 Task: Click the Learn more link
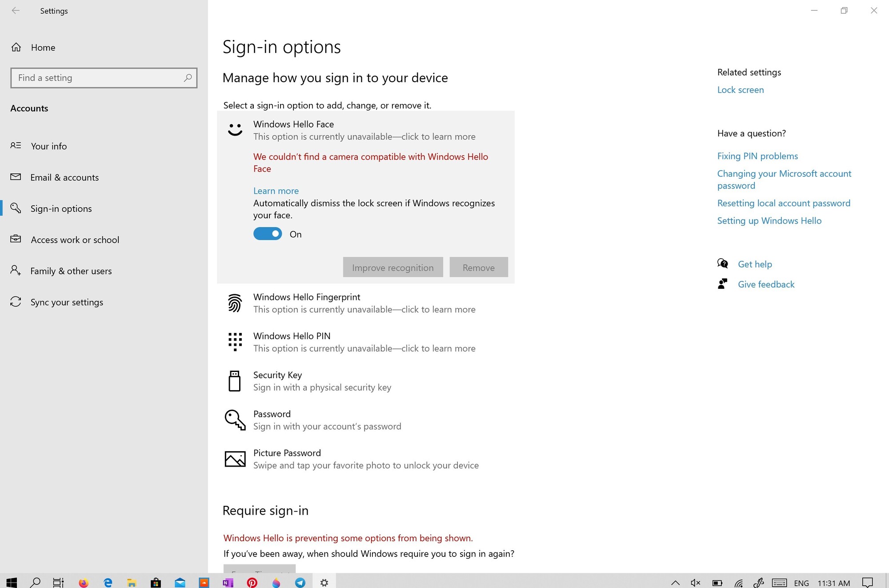pyautogui.click(x=276, y=190)
